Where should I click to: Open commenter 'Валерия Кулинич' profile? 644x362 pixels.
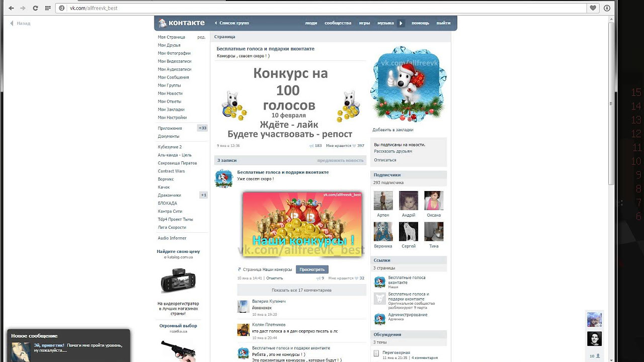[269, 301]
